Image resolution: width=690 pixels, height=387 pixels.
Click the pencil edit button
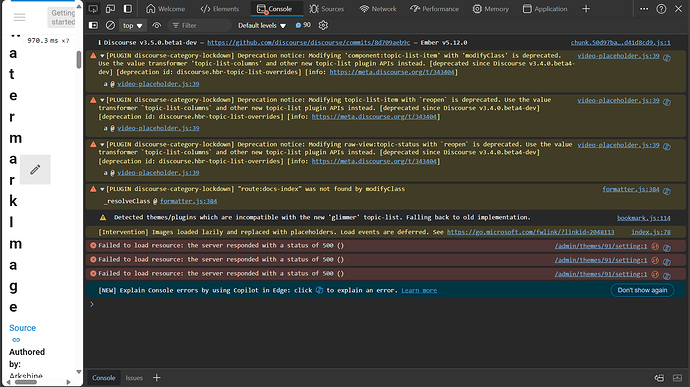coord(35,170)
